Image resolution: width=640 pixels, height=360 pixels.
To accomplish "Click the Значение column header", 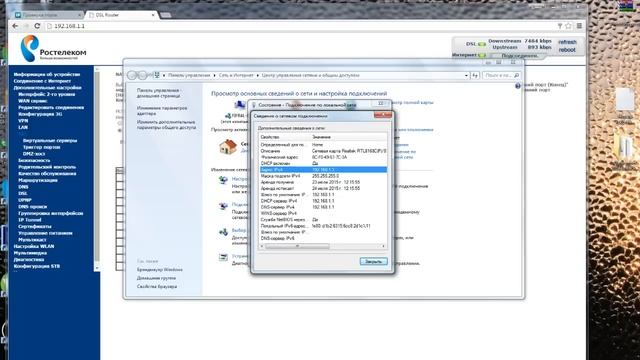I will (x=349, y=137).
